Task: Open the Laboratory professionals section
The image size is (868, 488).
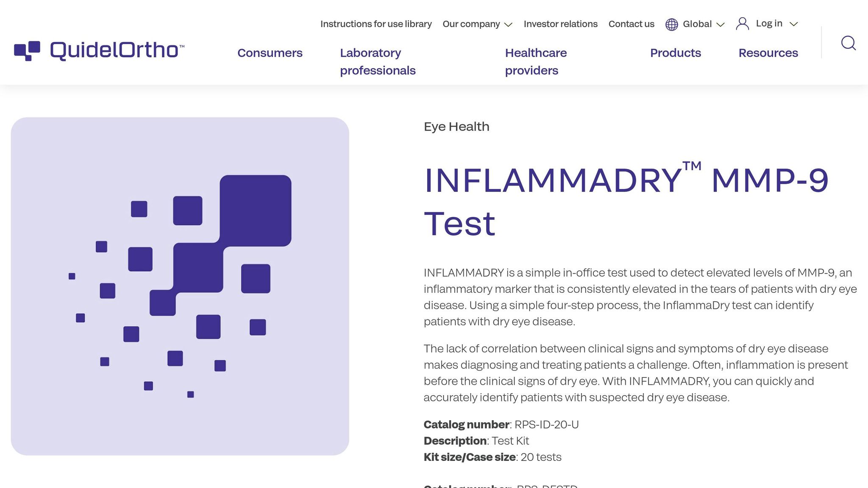Action: tap(377, 61)
